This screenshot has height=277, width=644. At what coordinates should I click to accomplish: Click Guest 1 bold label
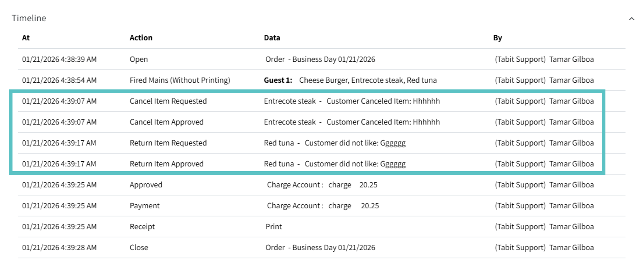coord(278,80)
